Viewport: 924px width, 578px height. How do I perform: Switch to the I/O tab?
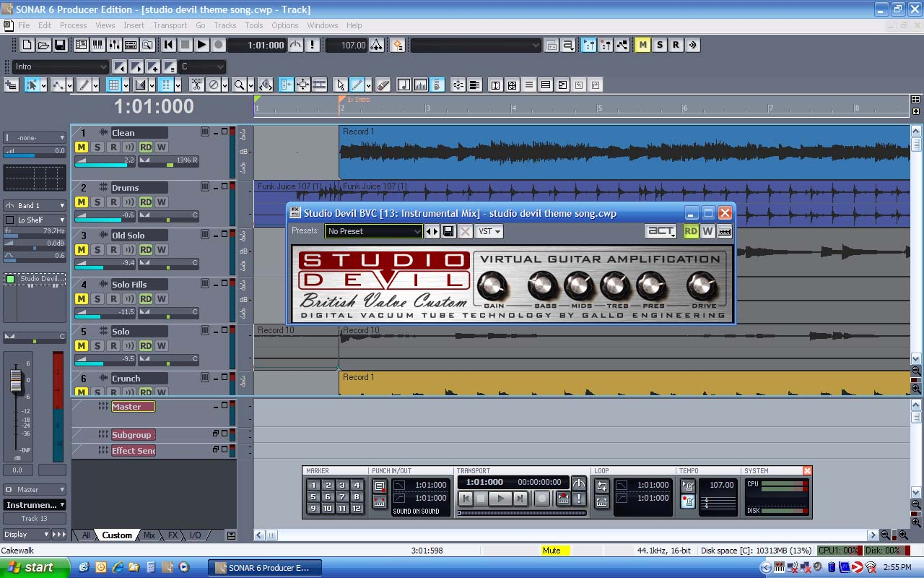(195, 535)
